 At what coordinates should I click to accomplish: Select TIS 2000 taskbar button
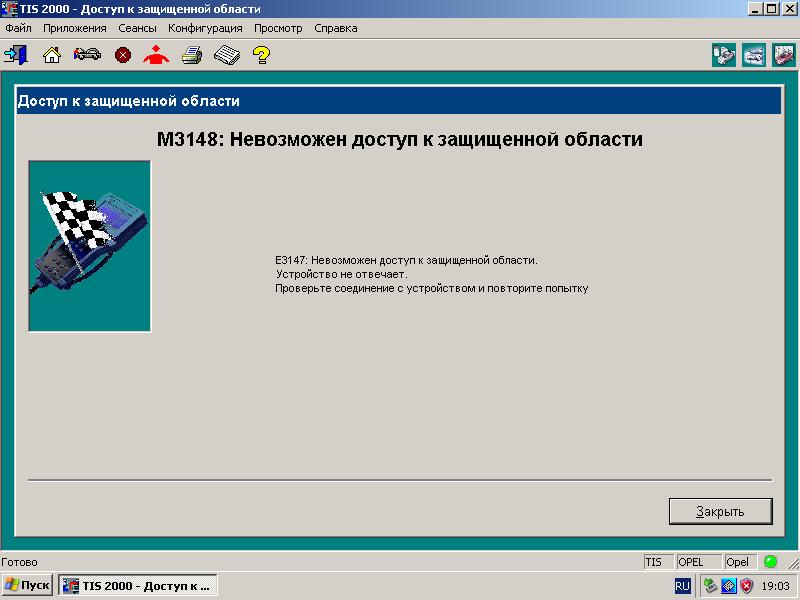point(138,586)
